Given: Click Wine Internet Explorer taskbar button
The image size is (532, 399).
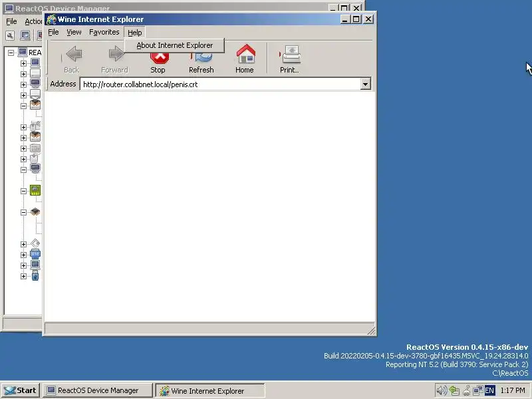Looking at the screenshot, I should pos(209,390).
